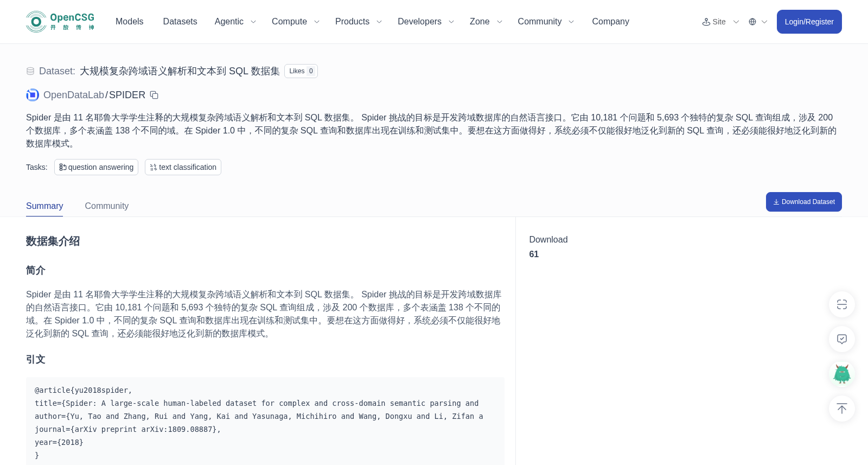Open the Datasets page
Screen dimensions: 868x465
pos(180,22)
